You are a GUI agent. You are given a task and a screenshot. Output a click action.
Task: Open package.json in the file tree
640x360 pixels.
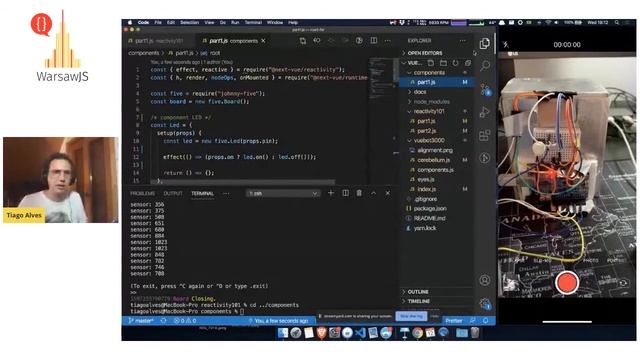[x=429, y=209]
